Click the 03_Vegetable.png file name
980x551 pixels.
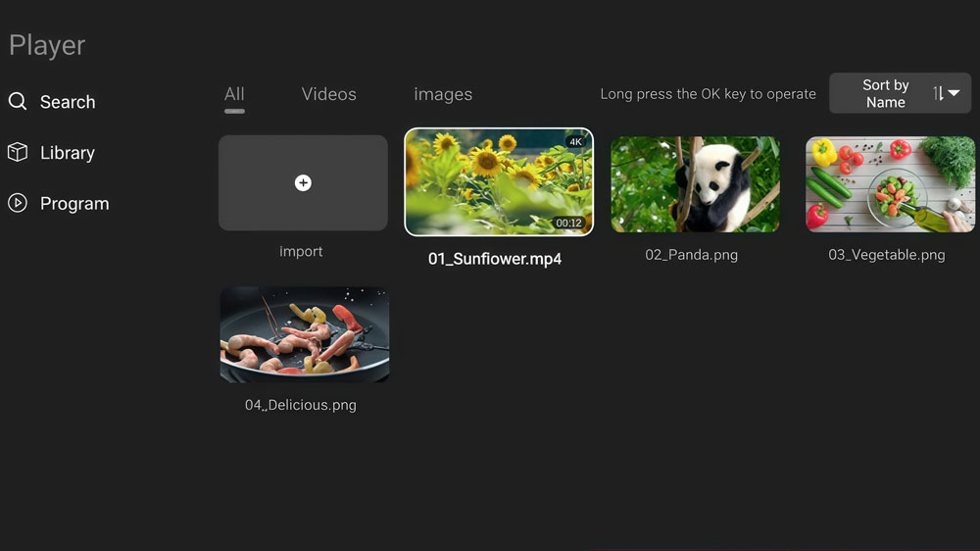(887, 255)
